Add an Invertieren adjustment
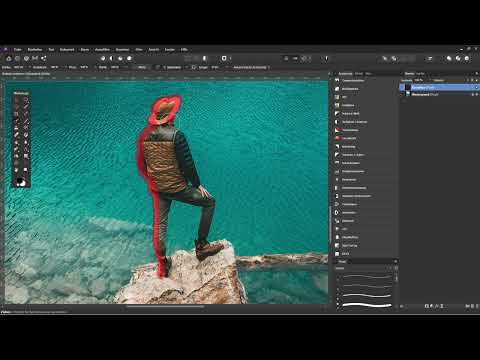The width and height of the screenshot is (480, 360). 365,213
